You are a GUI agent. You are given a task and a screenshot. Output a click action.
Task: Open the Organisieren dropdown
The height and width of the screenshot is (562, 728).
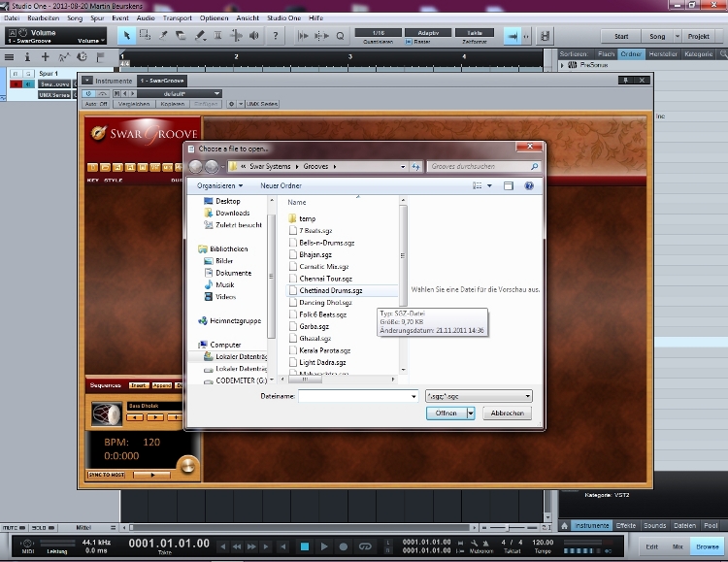coord(219,185)
